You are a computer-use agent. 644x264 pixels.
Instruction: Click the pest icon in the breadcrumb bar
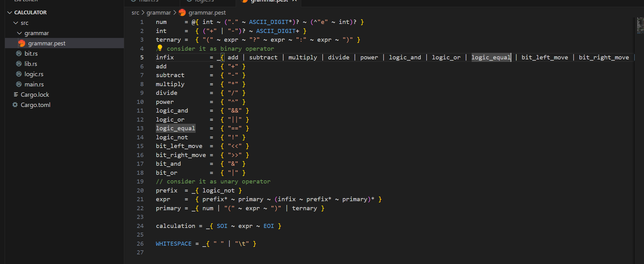182,12
